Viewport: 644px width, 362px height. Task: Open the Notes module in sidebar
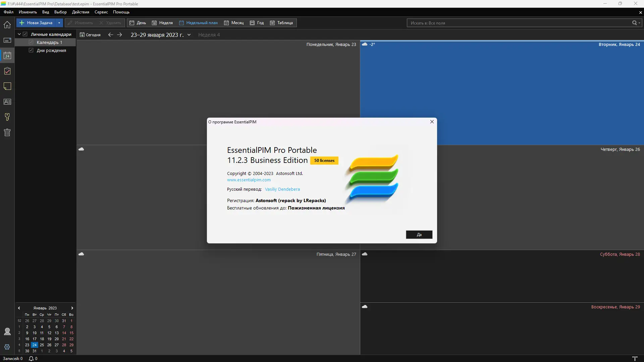click(x=7, y=86)
